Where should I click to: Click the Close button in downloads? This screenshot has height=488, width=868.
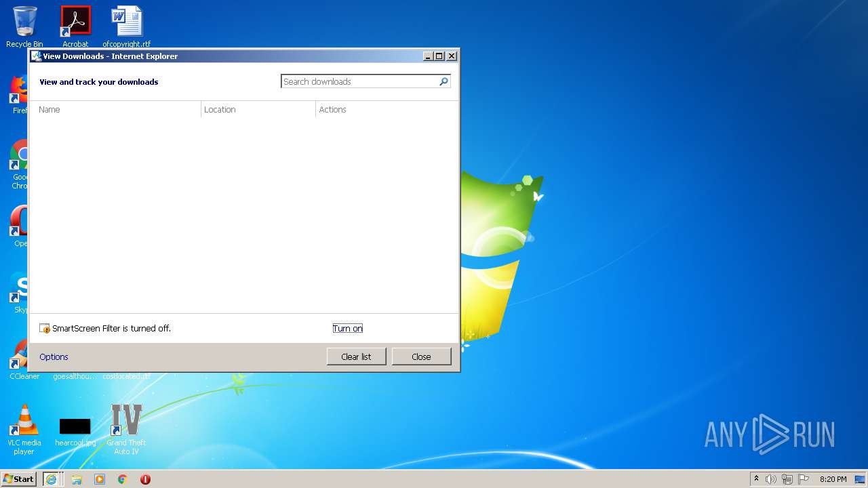click(421, 357)
